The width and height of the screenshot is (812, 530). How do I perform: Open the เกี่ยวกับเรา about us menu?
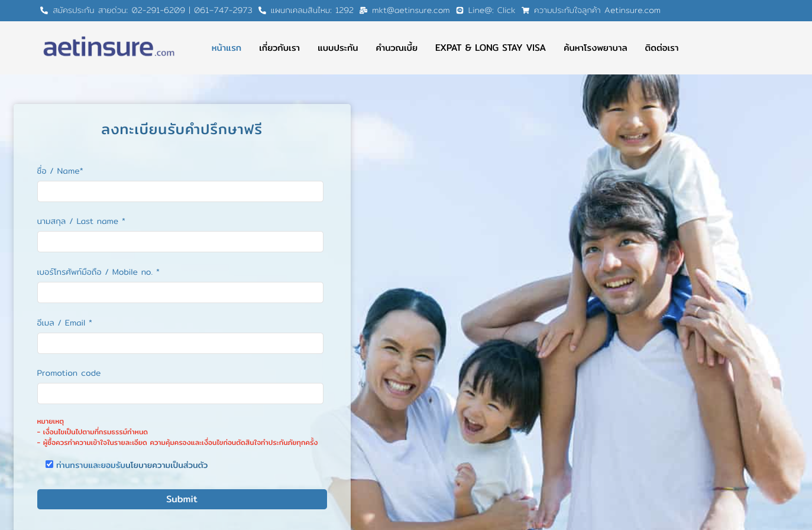[x=279, y=48]
